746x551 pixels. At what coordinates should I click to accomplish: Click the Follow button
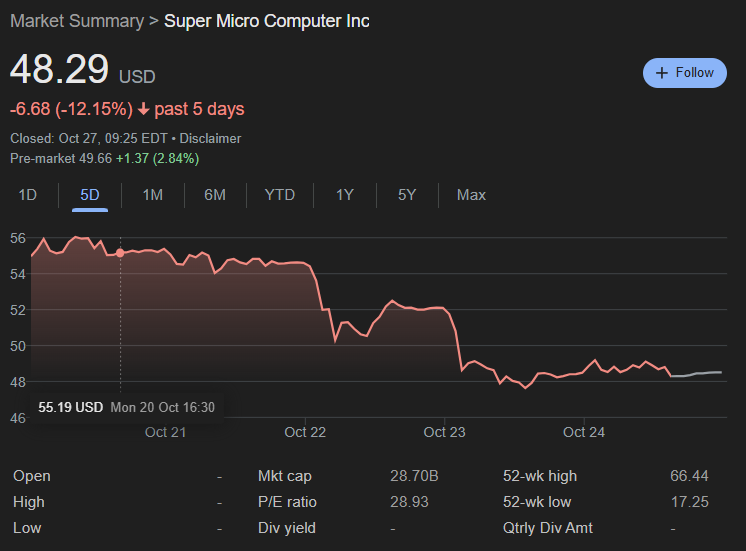coord(684,73)
